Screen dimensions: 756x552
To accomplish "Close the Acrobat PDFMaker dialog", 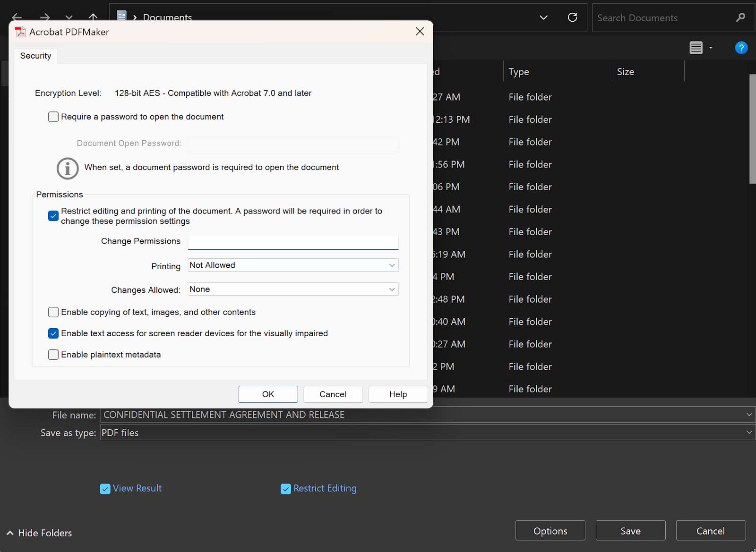I will 420,32.
